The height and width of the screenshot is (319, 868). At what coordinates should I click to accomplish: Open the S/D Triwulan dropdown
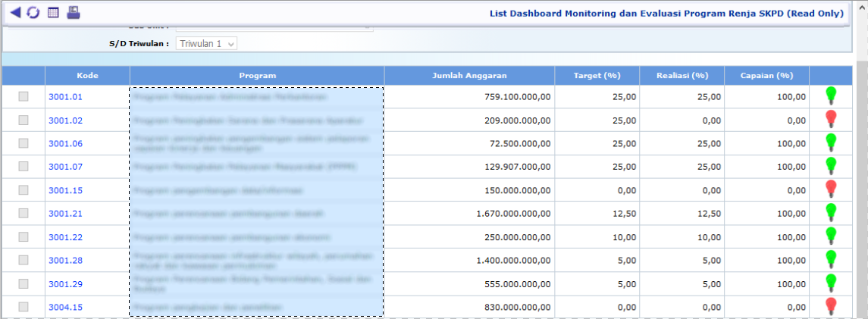coord(207,44)
